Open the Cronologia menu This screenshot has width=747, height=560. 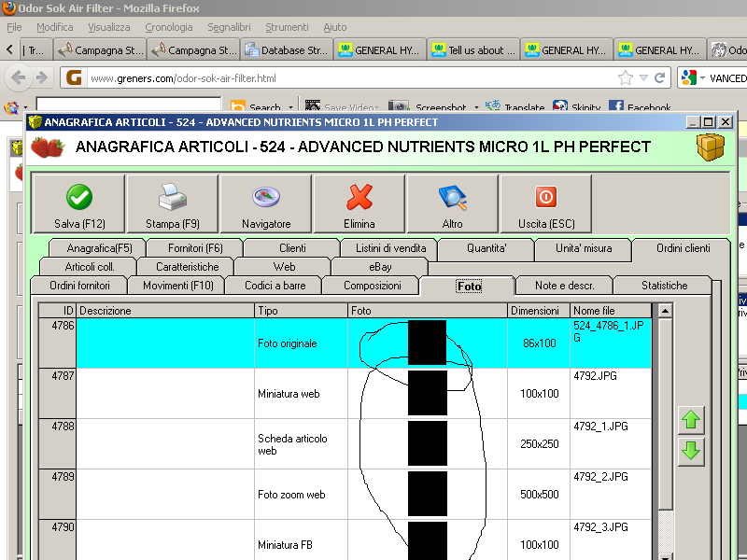[x=169, y=27]
